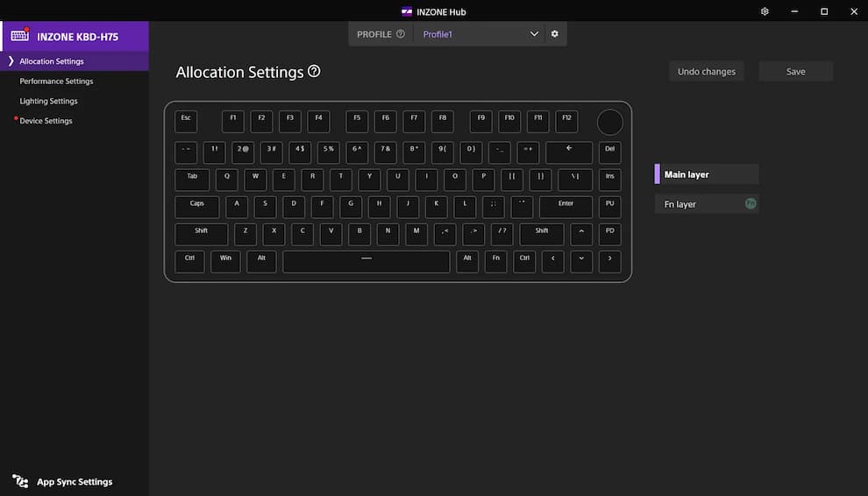Image resolution: width=868 pixels, height=496 pixels.
Task: Click the down arrow key
Action: click(581, 261)
